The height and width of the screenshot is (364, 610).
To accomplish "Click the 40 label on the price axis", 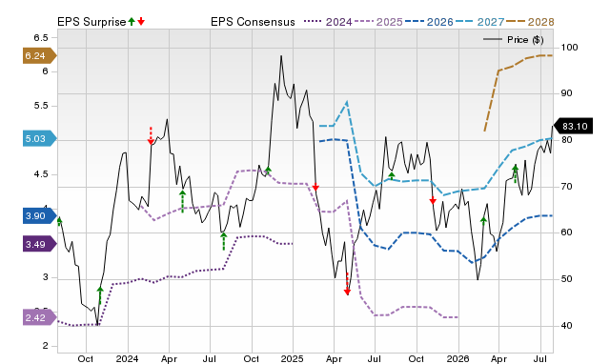I will (x=566, y=326).
